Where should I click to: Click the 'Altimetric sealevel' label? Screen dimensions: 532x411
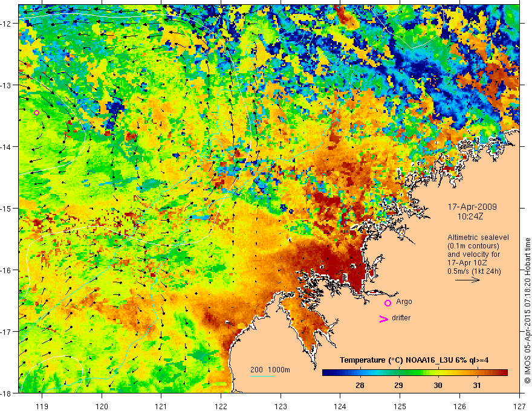(478, 238)
